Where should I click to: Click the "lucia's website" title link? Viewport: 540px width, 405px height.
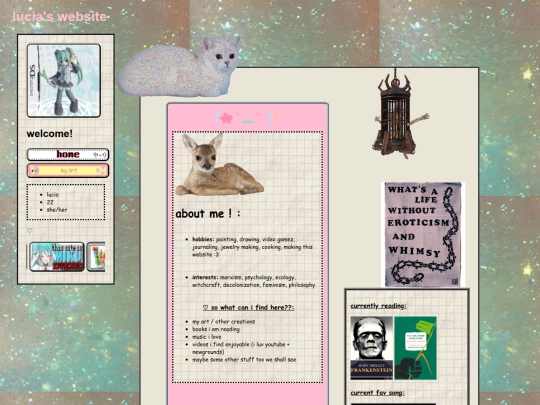coord(59,17)
